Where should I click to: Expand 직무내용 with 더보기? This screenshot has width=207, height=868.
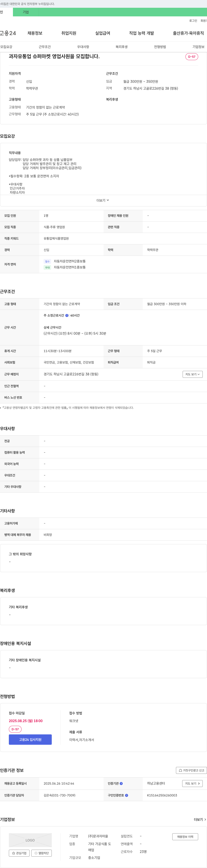point(103,200)
